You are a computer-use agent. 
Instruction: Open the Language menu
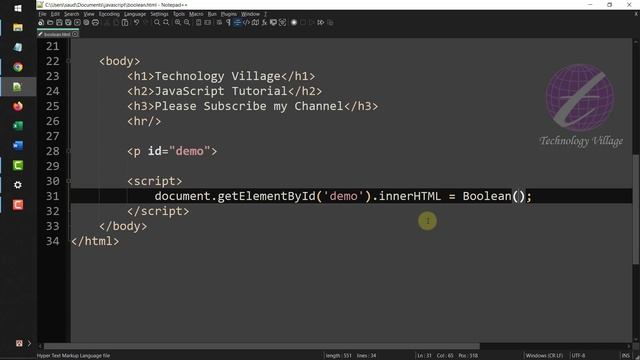click(x=135, y=14)
